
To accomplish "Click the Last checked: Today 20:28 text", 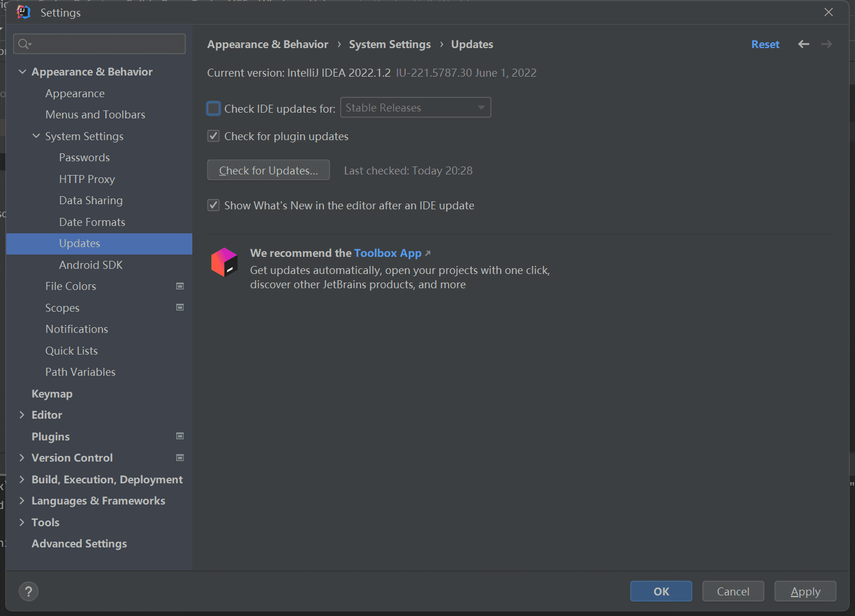I will [x=408, y=170].
